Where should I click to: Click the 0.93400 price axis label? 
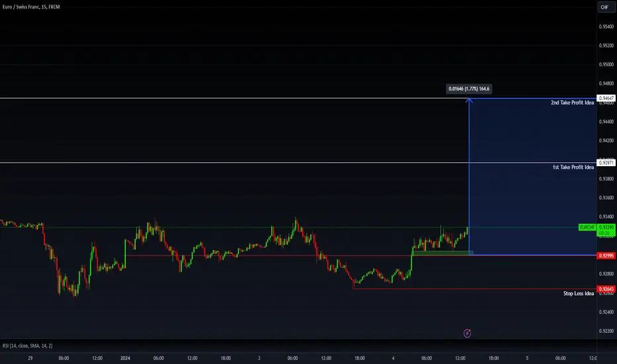(x=606, y=217)
